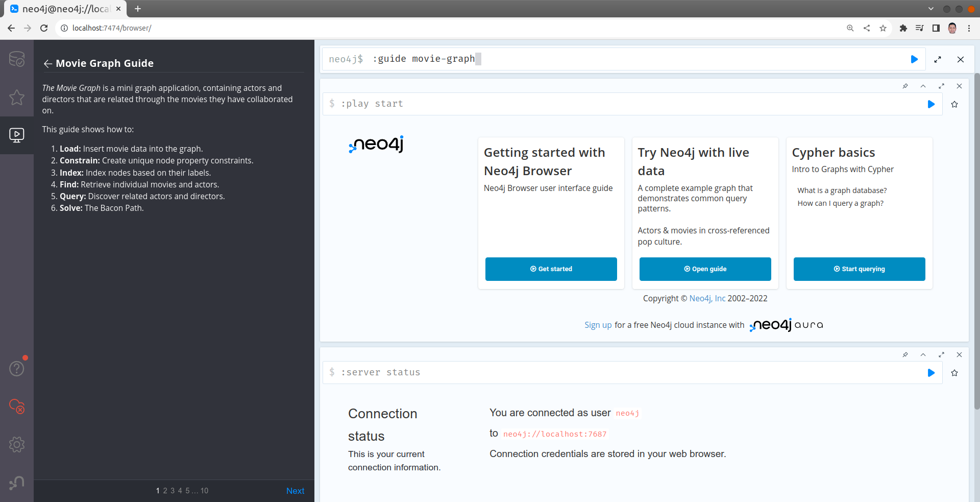Open the About Neo4j icon in sidebar

(17, 483)
